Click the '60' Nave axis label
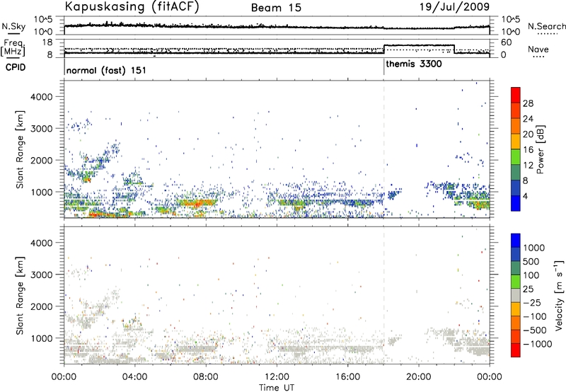Viewport: 566px width, 392px height. pos(507,42)
